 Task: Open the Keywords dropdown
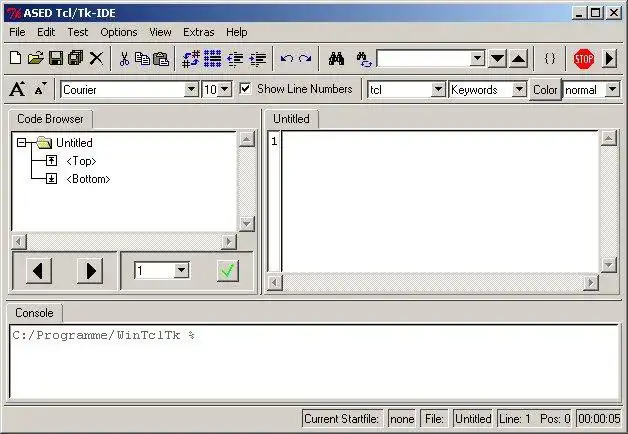coord(519,89)
